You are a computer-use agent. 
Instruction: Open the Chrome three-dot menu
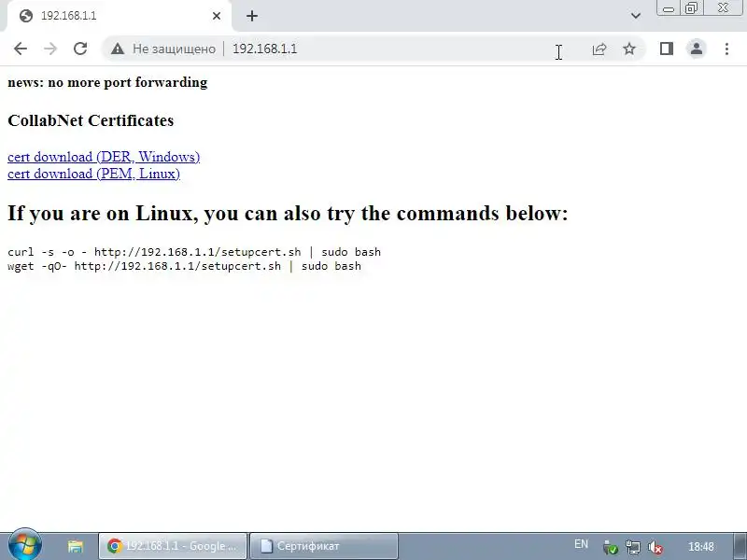[x=726, y=49]
